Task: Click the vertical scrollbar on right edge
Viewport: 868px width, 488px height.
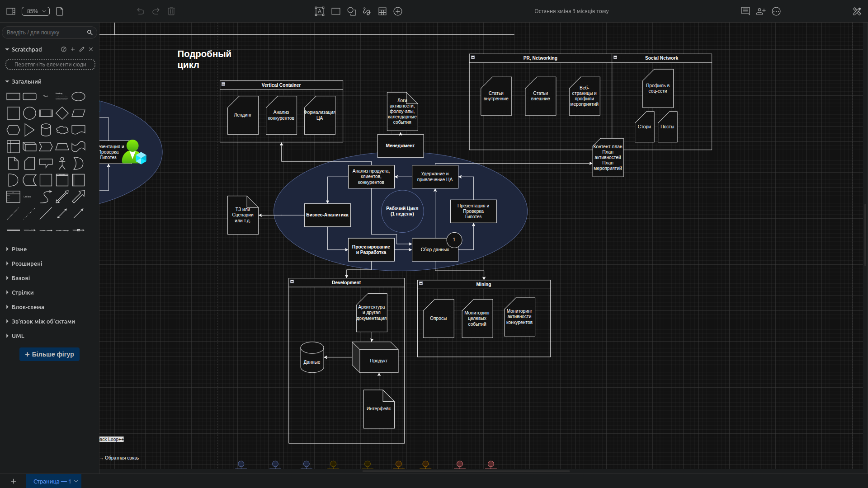Action: (x=865, y=235)
